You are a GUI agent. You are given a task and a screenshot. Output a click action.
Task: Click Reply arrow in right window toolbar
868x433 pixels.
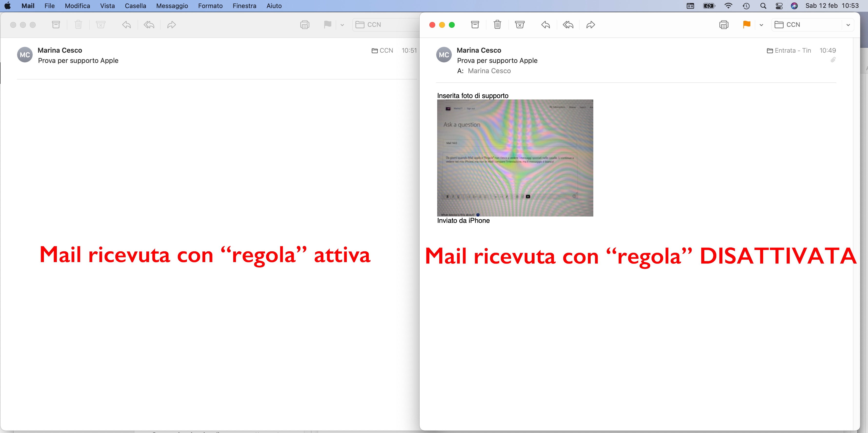pos(545,25)
